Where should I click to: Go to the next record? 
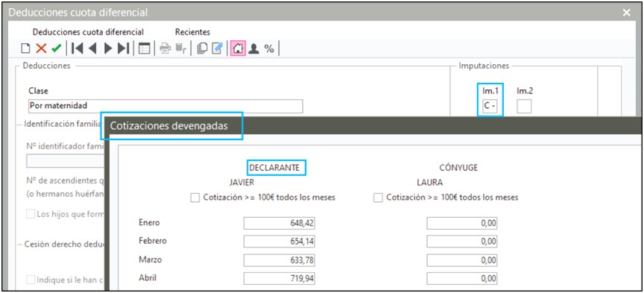click(x=108, y=48)
